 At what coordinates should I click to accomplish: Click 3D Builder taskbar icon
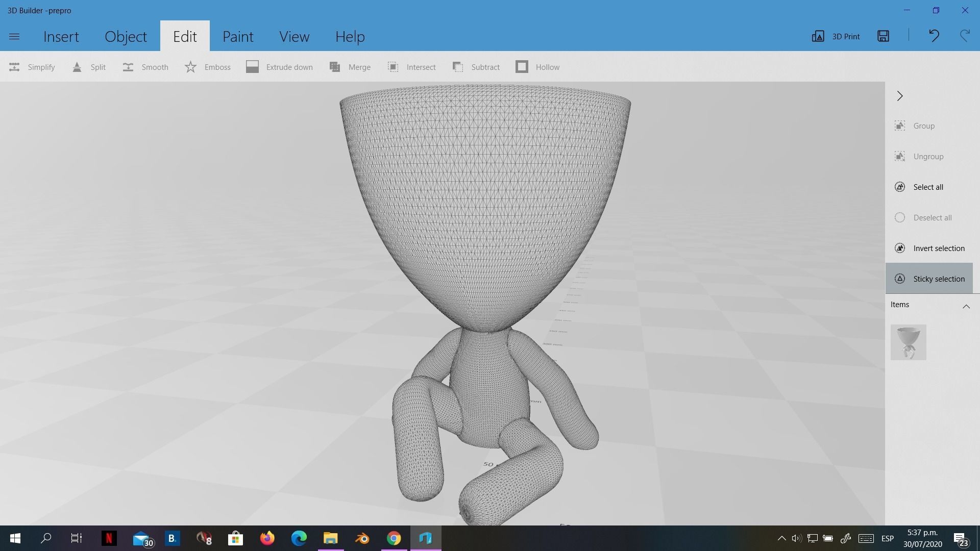[x=425, y=538]
